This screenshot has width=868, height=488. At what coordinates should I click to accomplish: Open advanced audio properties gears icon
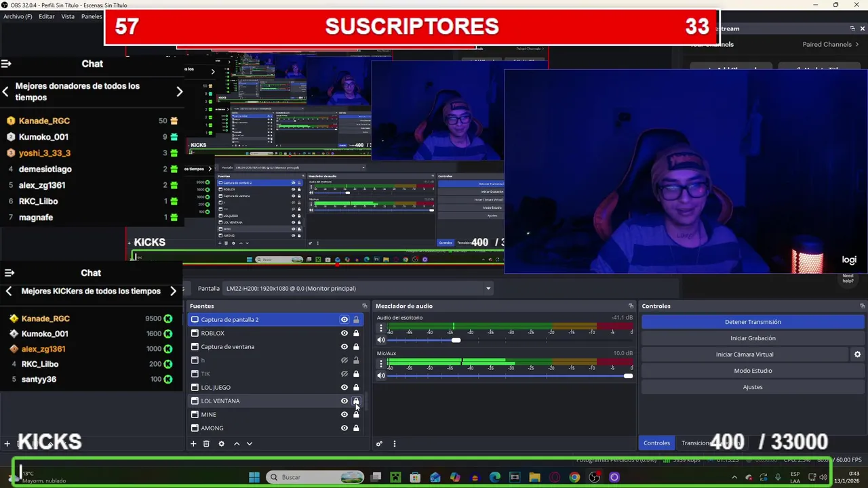click(379, 444)
